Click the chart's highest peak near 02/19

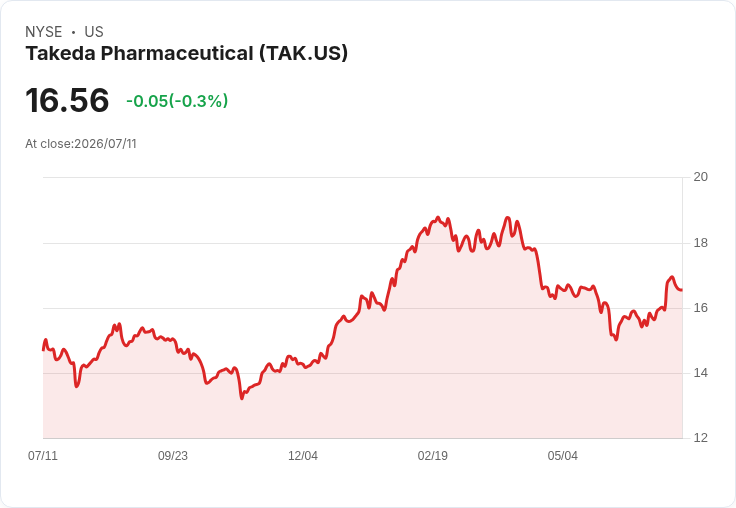tap(438, 217)
